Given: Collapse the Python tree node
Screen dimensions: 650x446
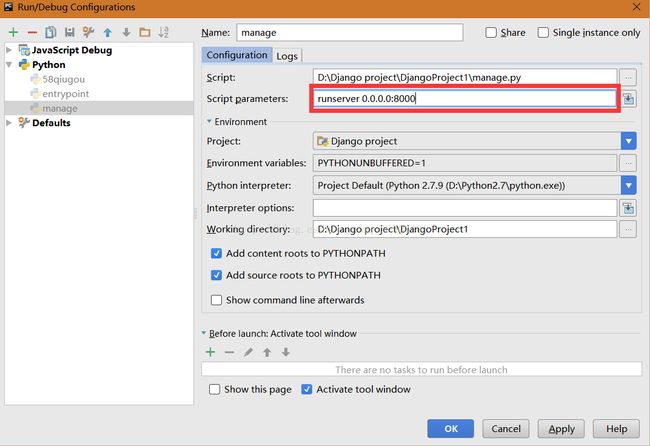Looking at the screenshot, I should pyautogui.click(x=9, y=65).
